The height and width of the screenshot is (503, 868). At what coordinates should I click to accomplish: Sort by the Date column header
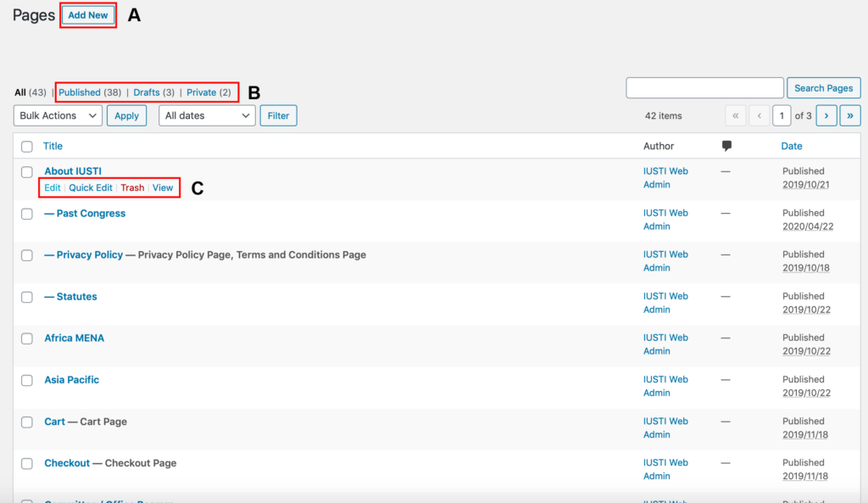(791, 146)
